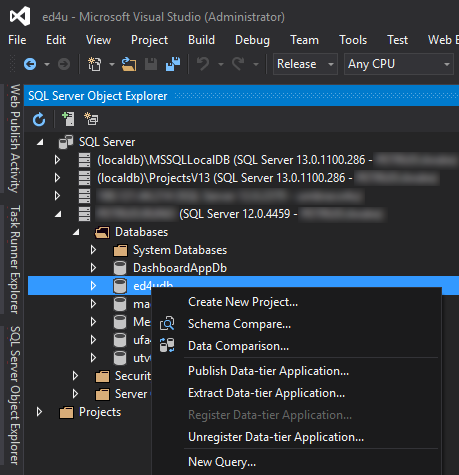Click the Add SQL Server icon
This screenshot has height=475, width=459.
[68, 119]
